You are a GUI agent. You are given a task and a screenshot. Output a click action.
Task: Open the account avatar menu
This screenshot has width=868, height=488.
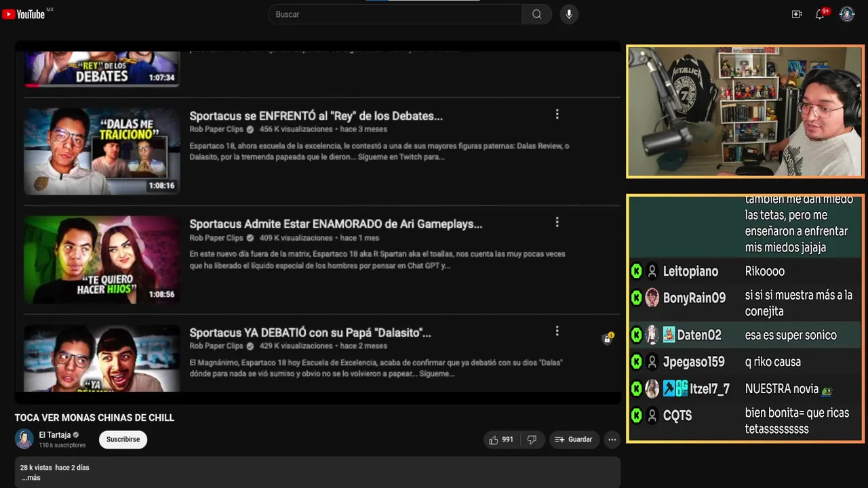[x=847, y=14]
